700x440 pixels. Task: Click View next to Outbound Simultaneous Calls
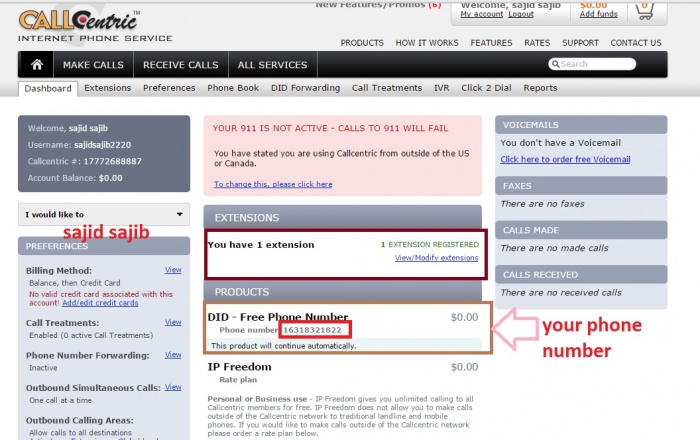point(173,387)
